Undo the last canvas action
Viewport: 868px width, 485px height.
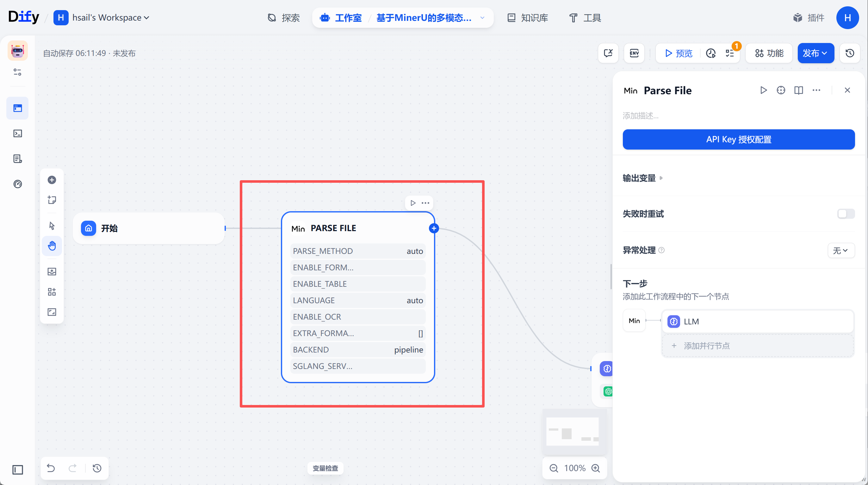(x=51, y=468)
